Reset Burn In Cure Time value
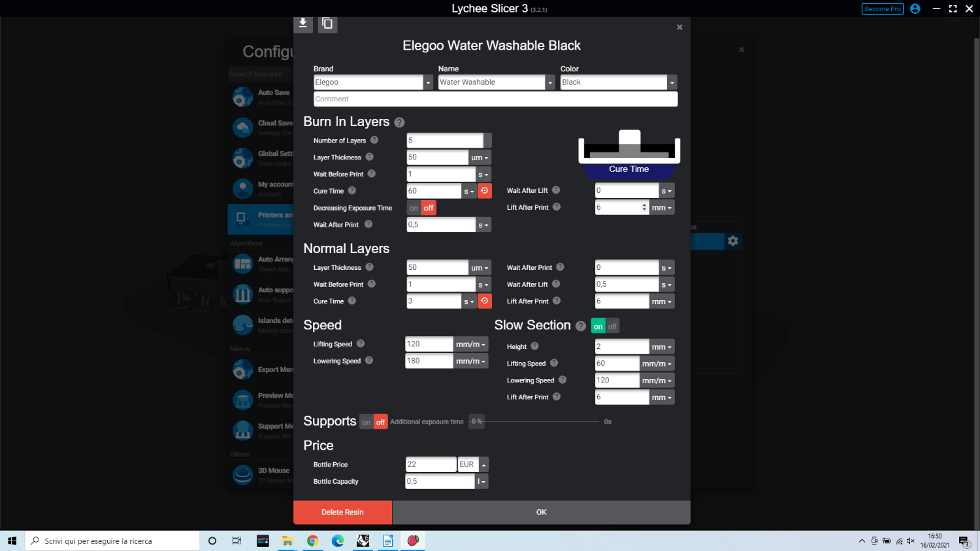 coord(485,191)
